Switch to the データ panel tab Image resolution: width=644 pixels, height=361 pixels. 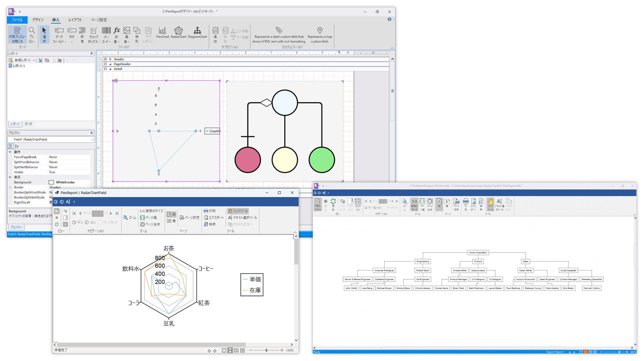(28, 124)
